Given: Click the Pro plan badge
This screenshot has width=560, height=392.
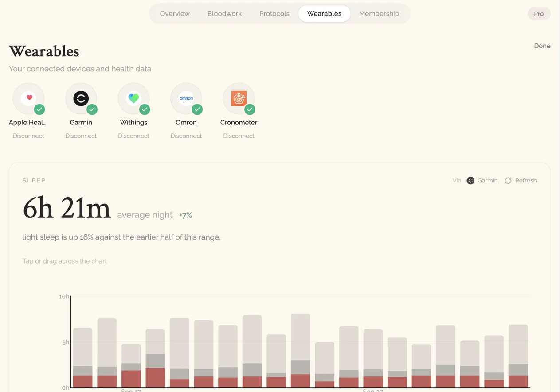Looking at the screenshot, I should click(x=539, y=14).
